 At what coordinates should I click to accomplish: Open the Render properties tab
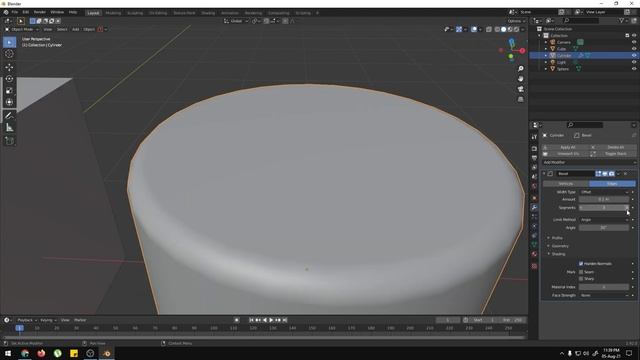[534, 149]
